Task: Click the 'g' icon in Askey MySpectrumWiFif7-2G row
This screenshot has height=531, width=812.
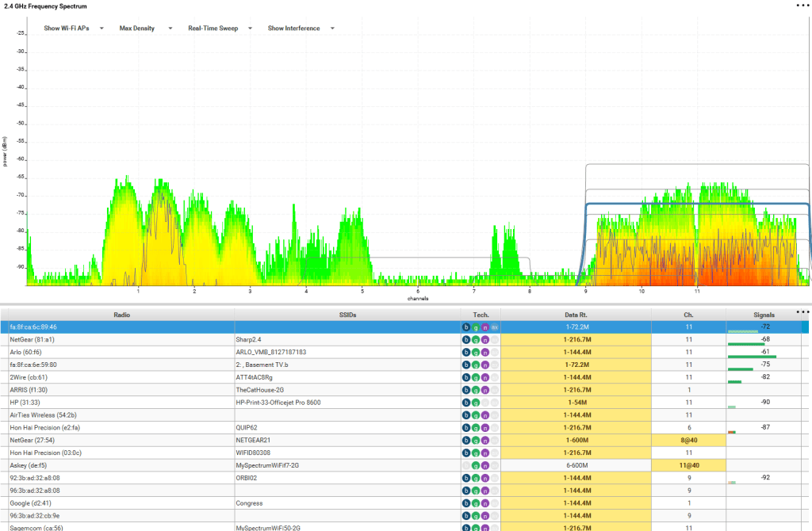Action: coord(476,465)
